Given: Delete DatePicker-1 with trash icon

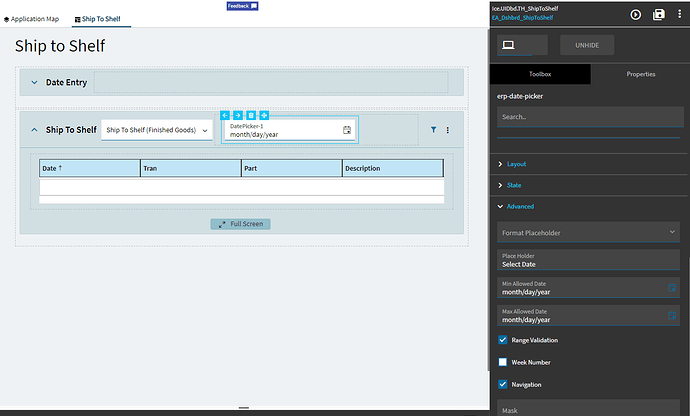Looking at the screenshot, I should [251, 115].
